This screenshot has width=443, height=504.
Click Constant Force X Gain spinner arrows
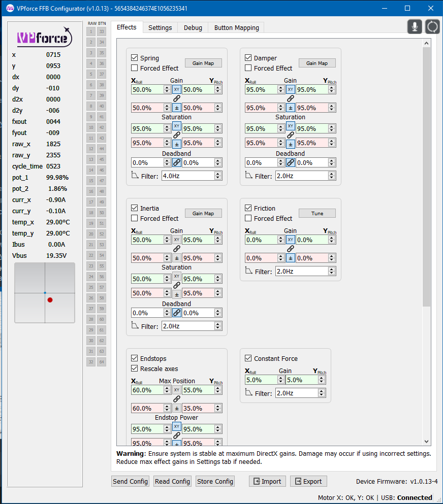click(281, 380)
